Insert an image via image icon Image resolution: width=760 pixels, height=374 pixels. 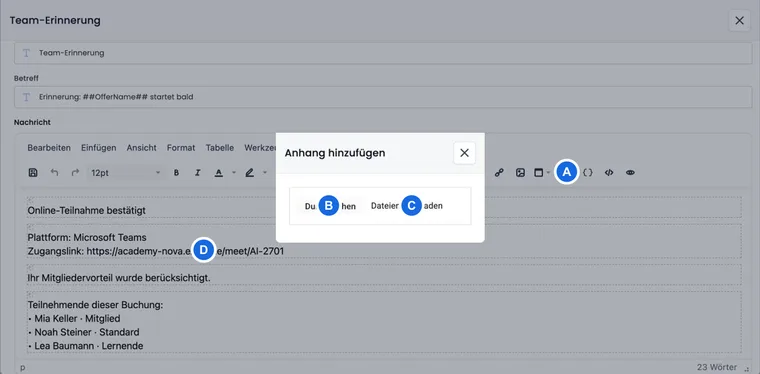(x=520, y=172)
